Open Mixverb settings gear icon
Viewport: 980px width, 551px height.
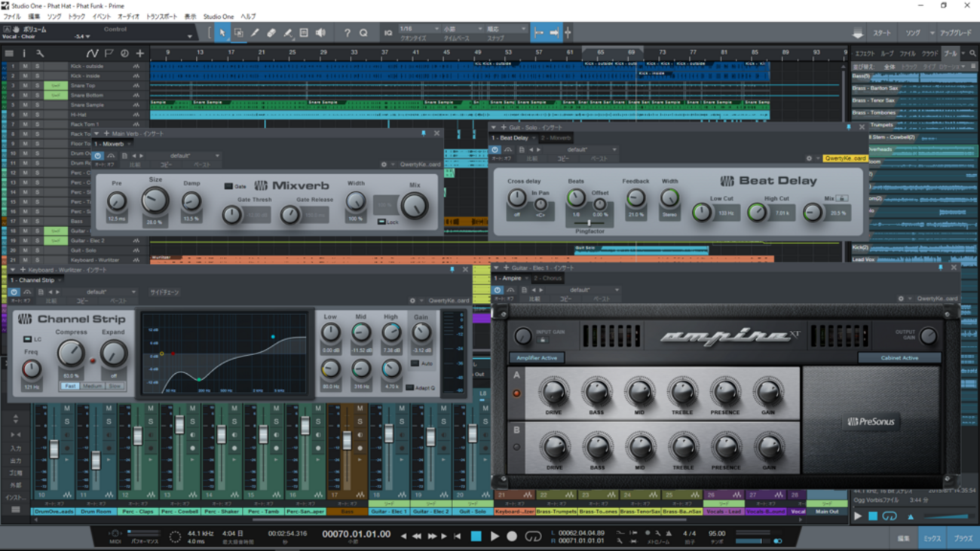384,164
